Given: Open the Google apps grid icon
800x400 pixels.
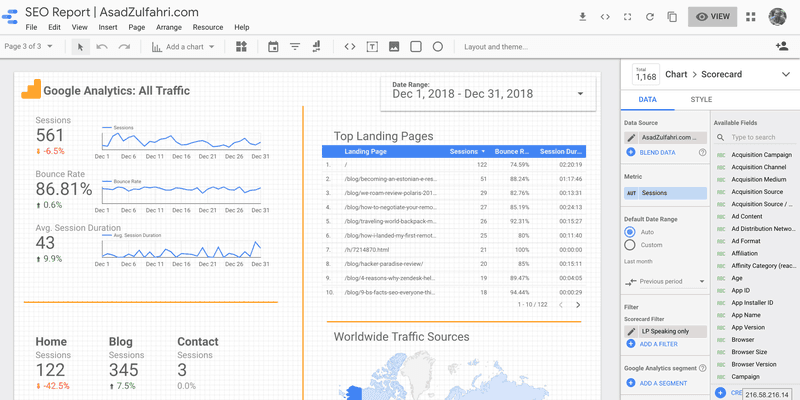Looking at the screenshot, I should pos(751,17).
